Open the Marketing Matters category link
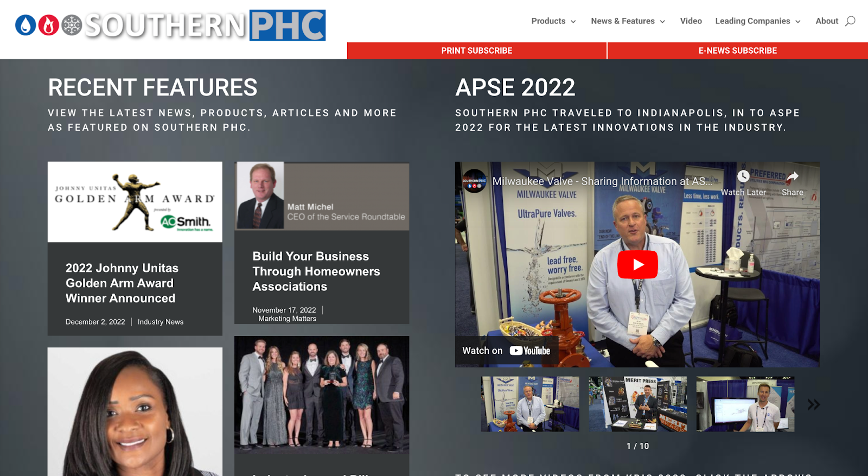 click(x=287, y=319)
